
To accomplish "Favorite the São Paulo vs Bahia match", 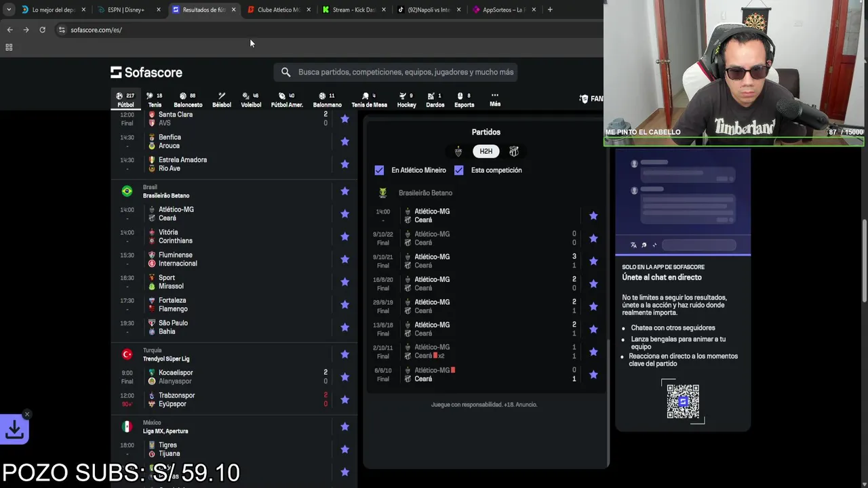I will tap(344, 327).
